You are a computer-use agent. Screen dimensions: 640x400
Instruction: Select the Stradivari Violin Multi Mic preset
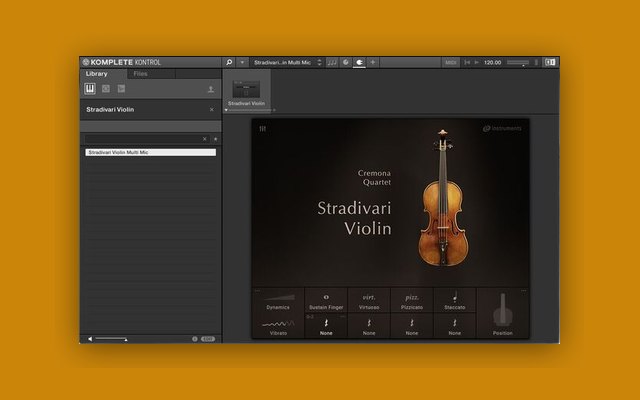pos(150,152)
